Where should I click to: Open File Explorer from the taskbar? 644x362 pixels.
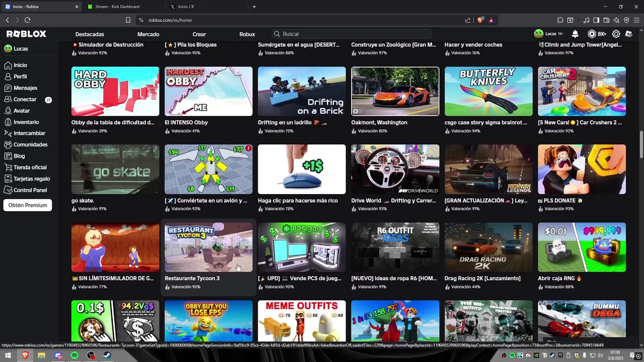41,355
